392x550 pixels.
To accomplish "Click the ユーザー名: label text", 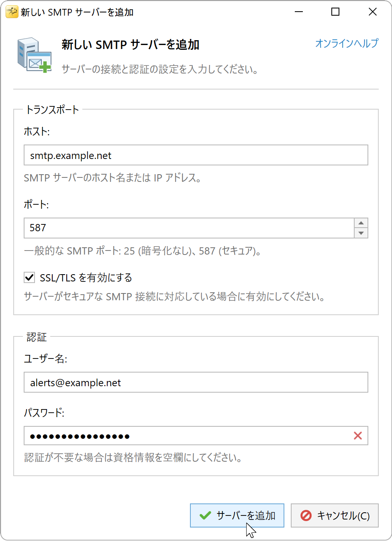I will (x=45, y=359).
